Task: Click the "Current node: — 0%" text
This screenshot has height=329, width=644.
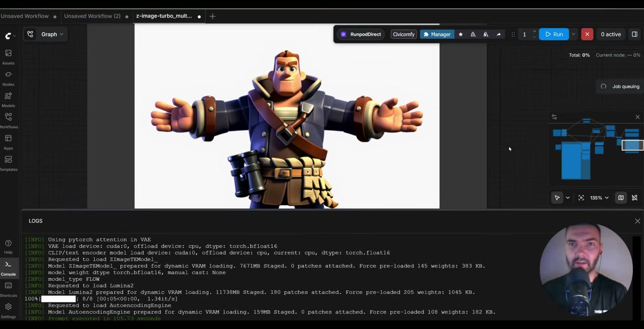Action: coord(618,55)
